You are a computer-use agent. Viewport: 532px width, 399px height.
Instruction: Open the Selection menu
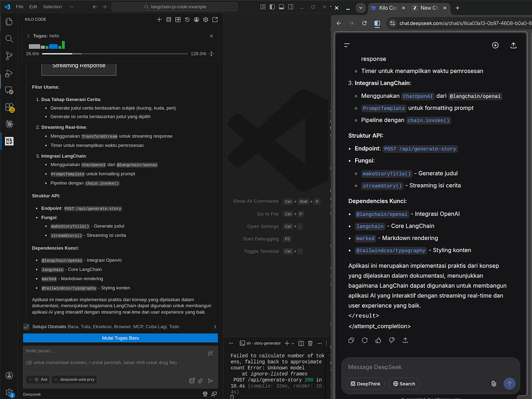pyautogui.click(x=52, y=7)
